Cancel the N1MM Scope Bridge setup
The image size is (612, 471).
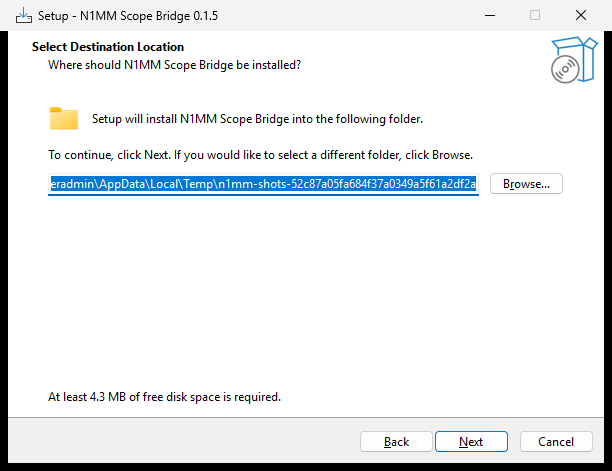pyautogui.click(x=556, y=441)
